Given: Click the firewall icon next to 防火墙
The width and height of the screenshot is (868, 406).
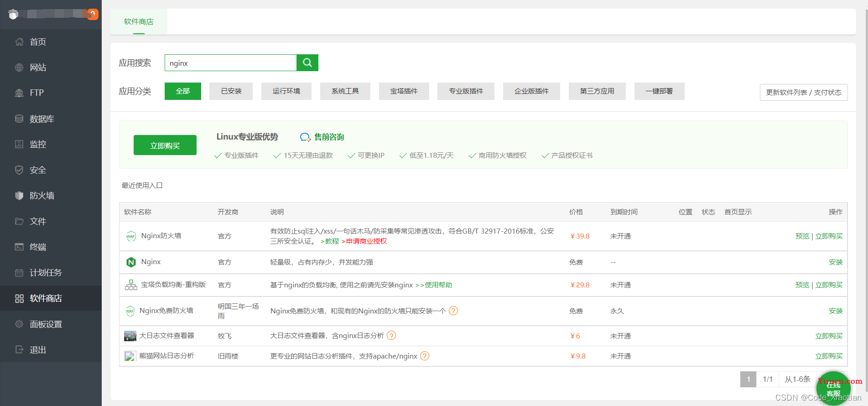Looking at the screenshot, I should [19, 196].
